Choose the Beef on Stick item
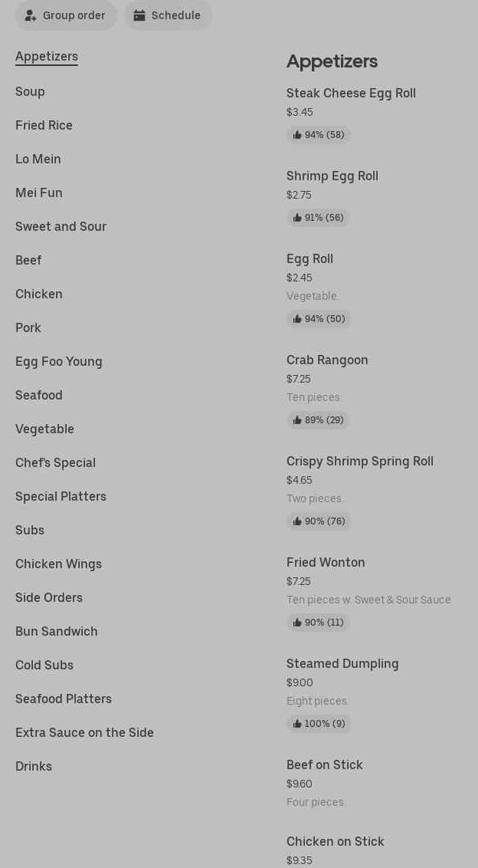Viewport: 478px width, 868px height. (x=324, y=765)
